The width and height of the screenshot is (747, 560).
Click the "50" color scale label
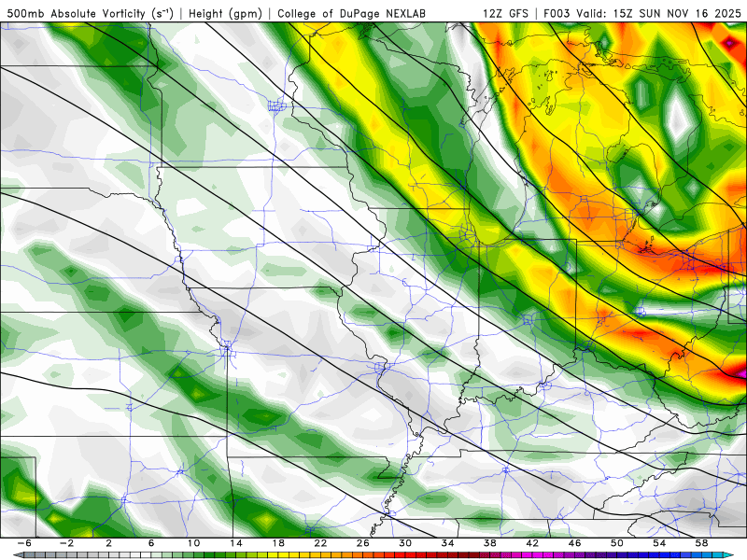coord(617,543)
